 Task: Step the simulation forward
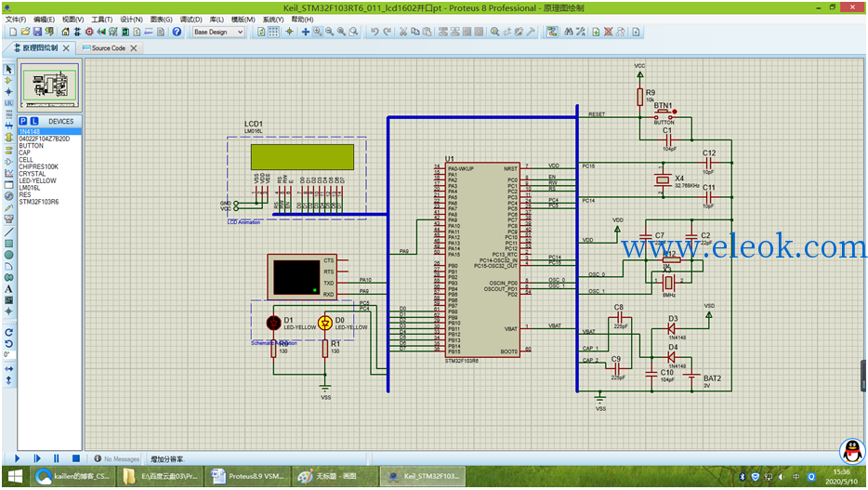tap(36, 458)
